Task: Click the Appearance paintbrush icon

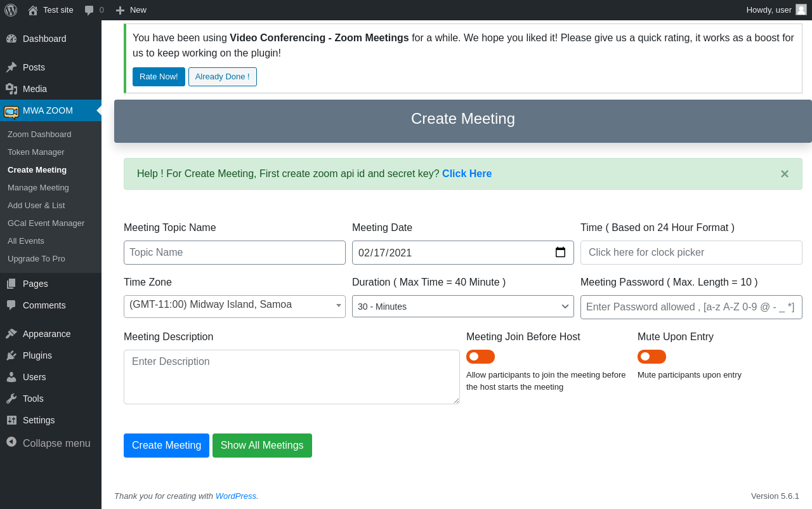Action: point(11,334)
